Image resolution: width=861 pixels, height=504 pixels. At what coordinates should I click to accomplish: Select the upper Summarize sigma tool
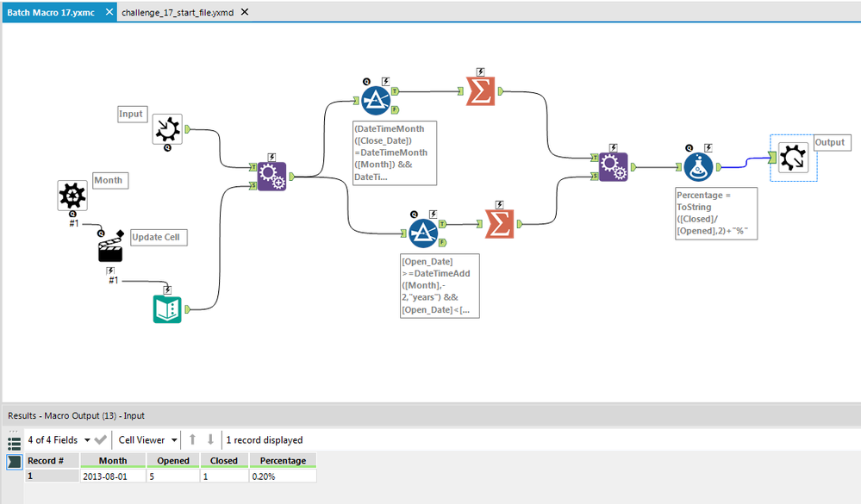480,91
